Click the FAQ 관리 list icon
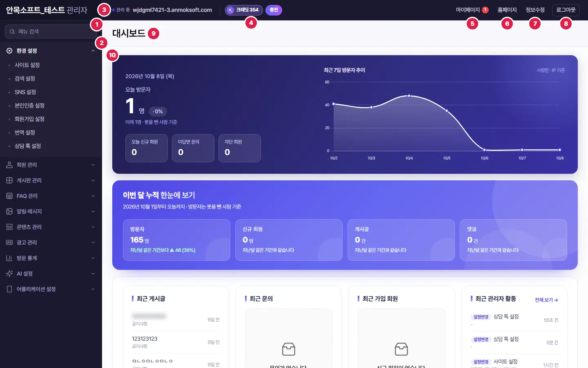The height and width of the screenshot is (368, 588). click(9, 196)
